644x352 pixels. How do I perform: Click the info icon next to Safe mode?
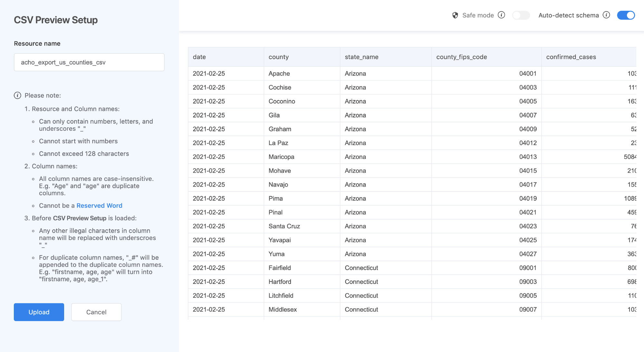(501, 15)
